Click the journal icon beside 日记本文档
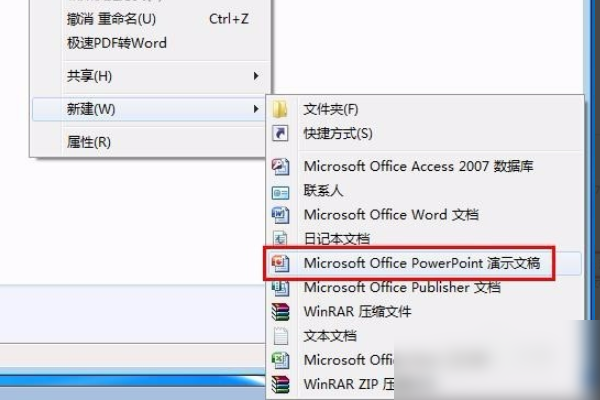This screenshot has width=600, height=400. (280, 238)
